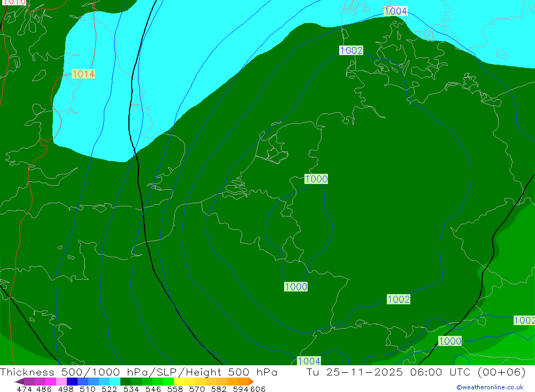Click the red 1014 isobar label

tap(83, 74)
